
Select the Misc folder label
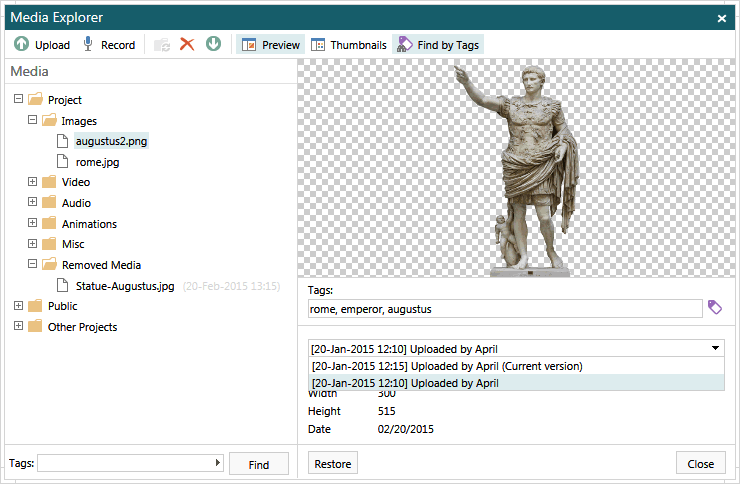click(x=73, y=244)
